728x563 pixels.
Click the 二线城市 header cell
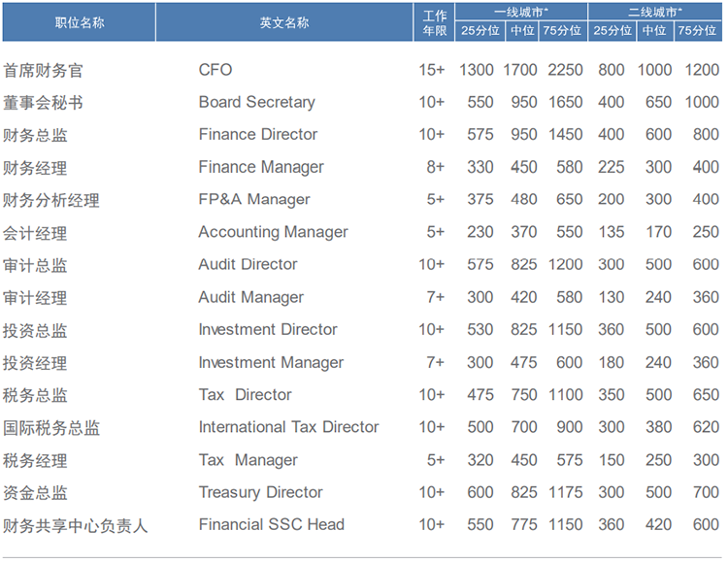click(655, 12)
